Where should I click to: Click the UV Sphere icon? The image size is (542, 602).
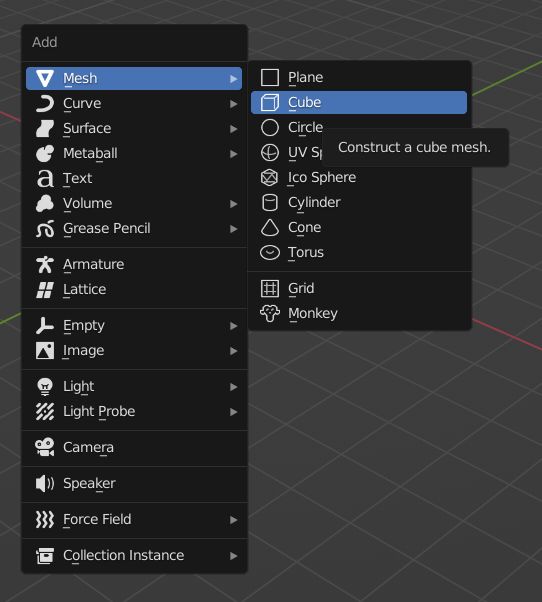point(270,152)
